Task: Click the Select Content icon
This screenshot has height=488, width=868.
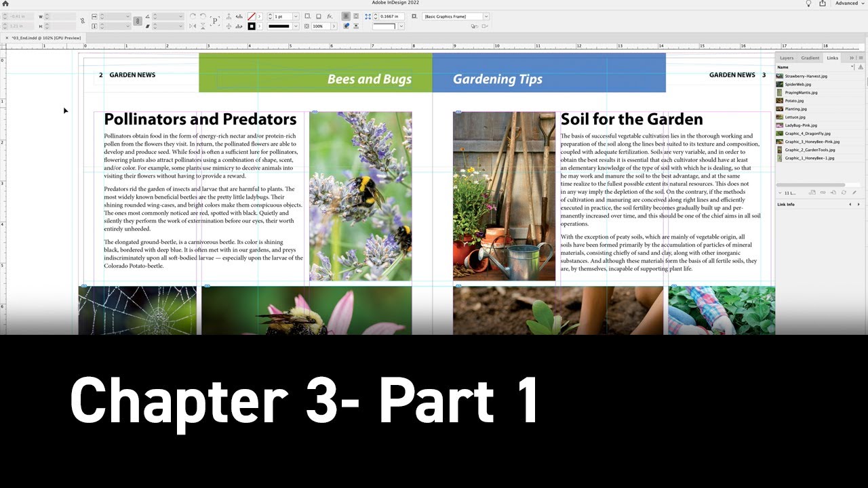Action: pyautogui.click(x=229, y=26)
